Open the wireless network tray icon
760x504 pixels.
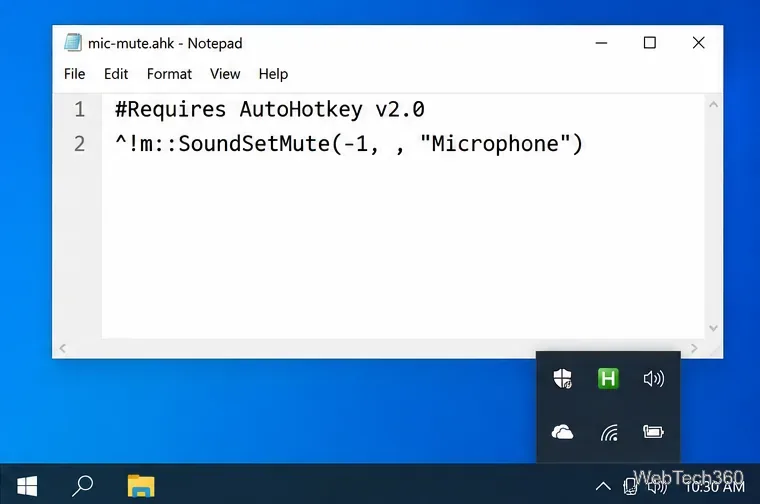(609, 432)
